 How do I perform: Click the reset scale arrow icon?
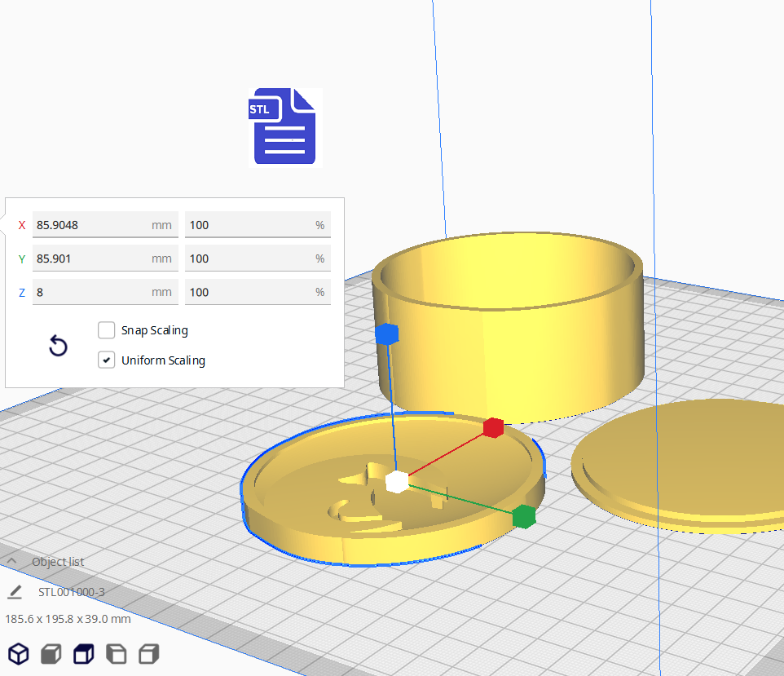[58, 346]
